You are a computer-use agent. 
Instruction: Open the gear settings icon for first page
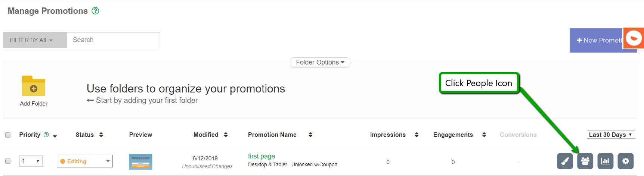[626, 161]
